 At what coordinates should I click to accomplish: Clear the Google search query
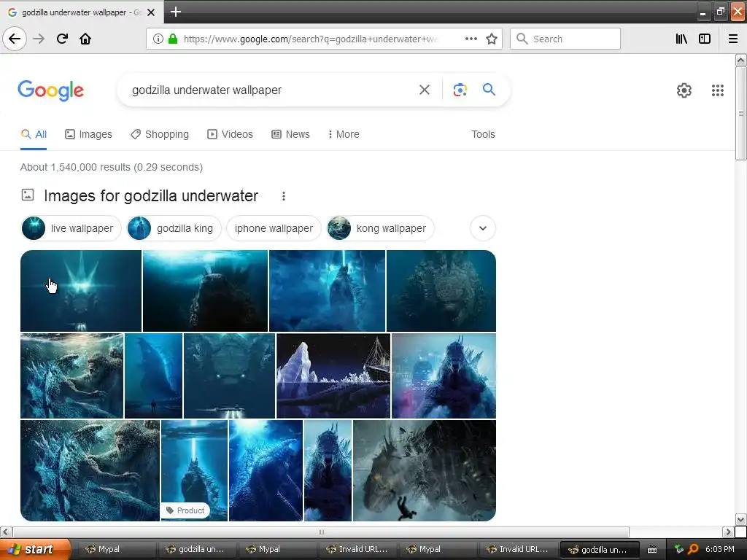(424, 90)
